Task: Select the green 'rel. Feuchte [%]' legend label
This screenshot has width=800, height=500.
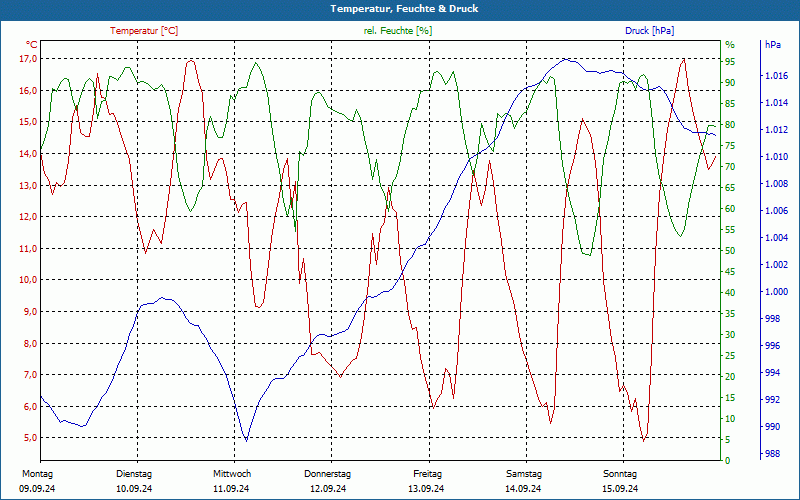Action: click(397, 31)
